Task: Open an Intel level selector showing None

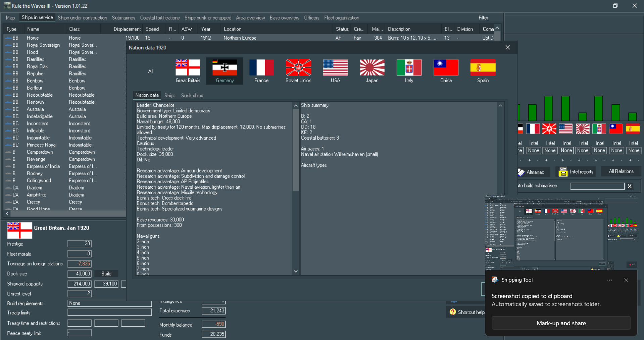Action: [x=533, y=150]
